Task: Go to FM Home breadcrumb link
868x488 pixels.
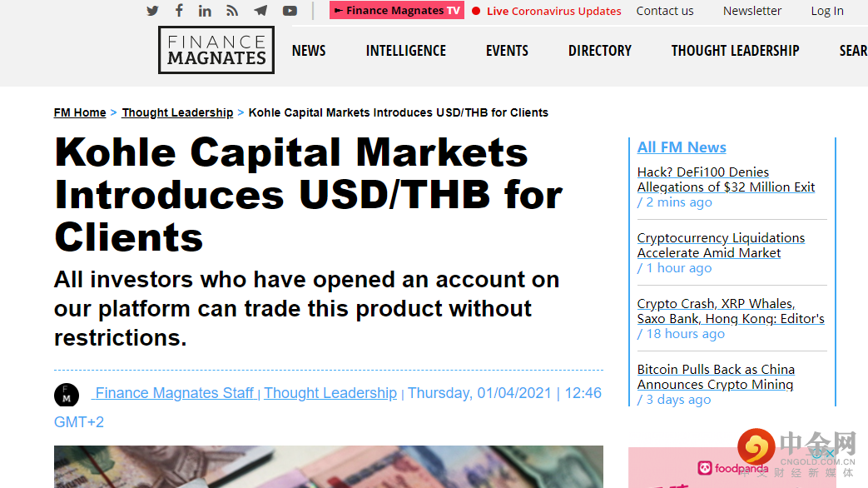Action: [x=80, y=112]
